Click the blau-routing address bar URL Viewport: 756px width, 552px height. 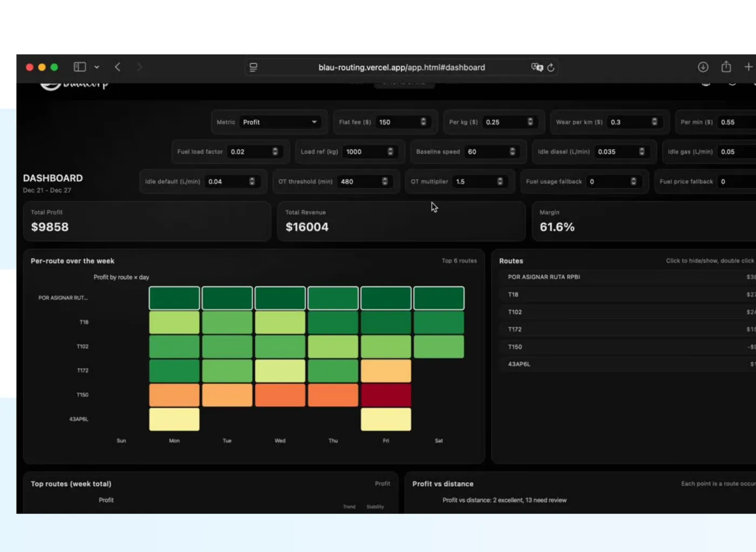pos(402,67)
